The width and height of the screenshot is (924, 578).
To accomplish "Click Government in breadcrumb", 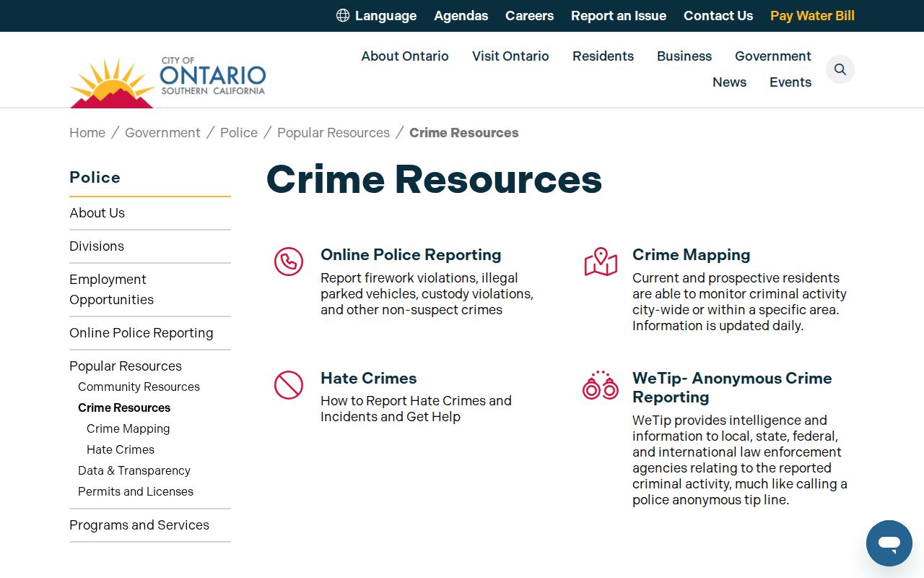I will [162, 133].
